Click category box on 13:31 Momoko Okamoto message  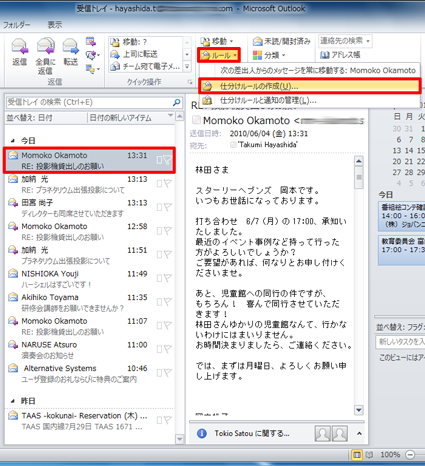coord(159,160)
